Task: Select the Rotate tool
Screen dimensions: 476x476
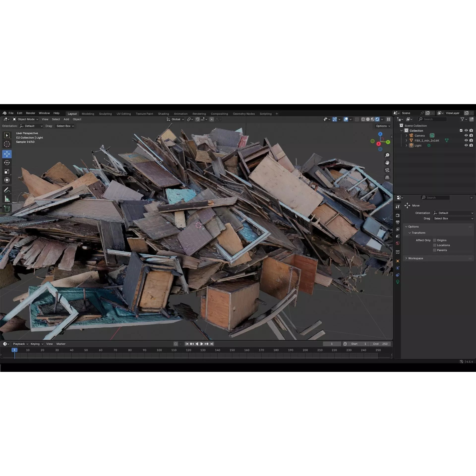Action: pyautogui.click(x=7, y=163)
